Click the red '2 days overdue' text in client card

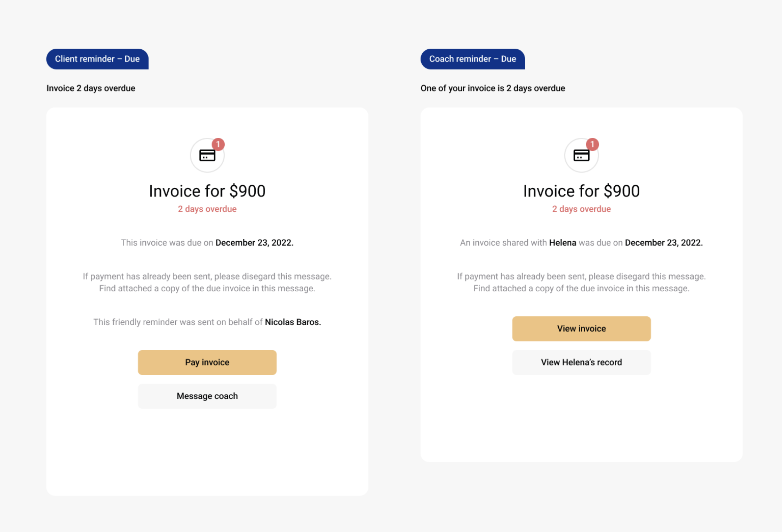[207, 209]
